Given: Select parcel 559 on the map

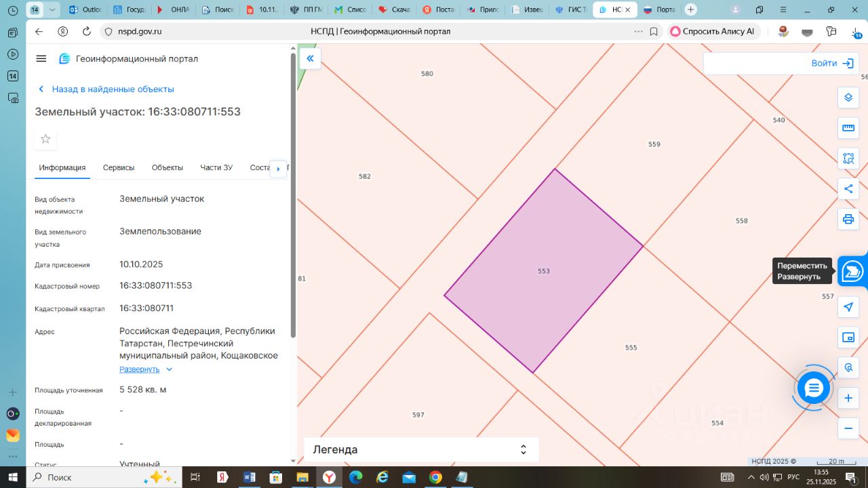Looking at the screenshot, I should [x=654, y=144].
